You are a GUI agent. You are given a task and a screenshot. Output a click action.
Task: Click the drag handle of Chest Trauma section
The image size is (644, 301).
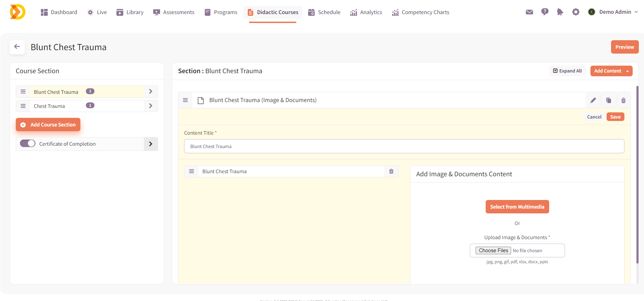[23, 106]
